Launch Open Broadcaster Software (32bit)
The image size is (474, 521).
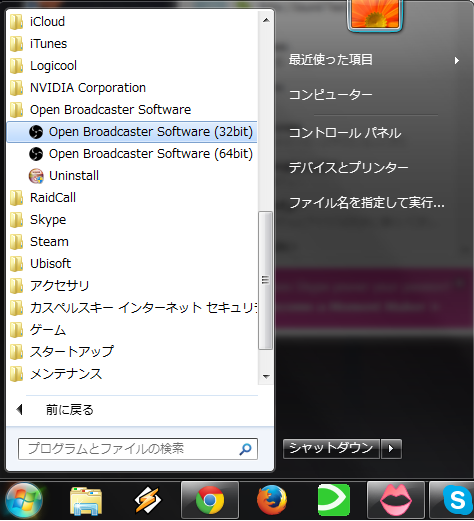click(132, 132)
